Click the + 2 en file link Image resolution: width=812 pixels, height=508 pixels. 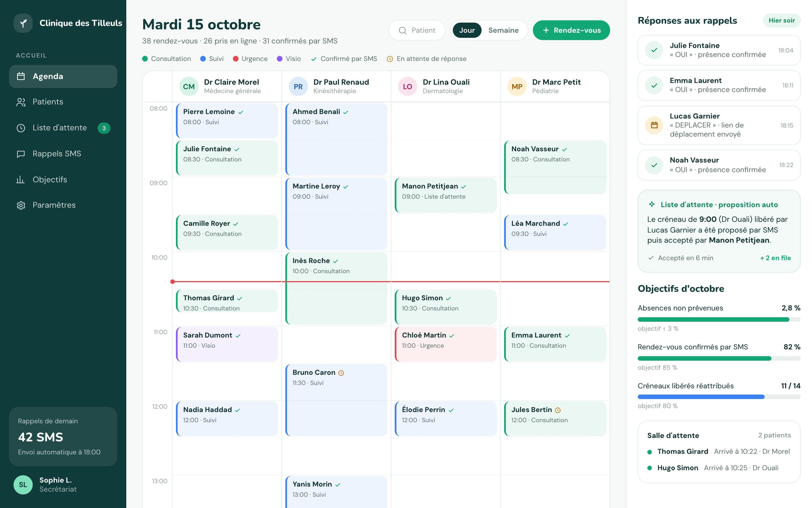tap(775, 258)
